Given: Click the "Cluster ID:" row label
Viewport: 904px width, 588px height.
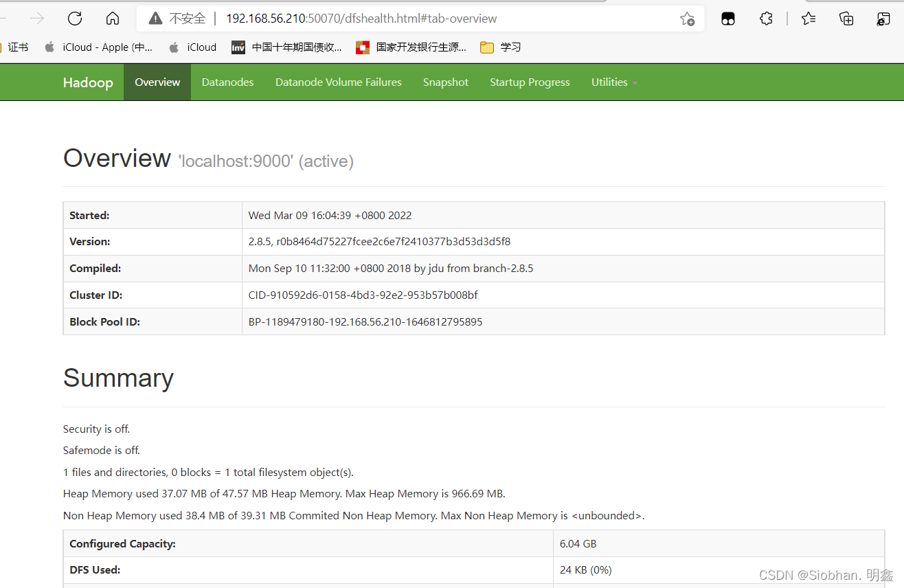Looking at the screenshot, I should pos(95,295).
